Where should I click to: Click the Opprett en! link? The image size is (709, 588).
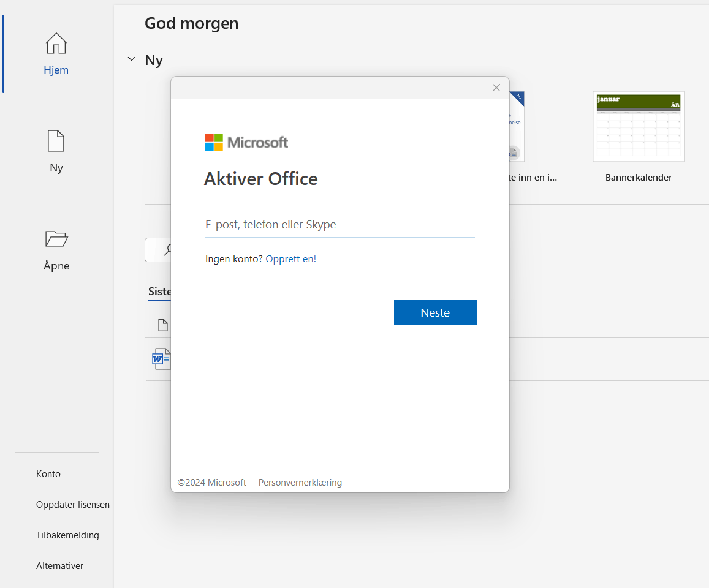tap(291, 258)
